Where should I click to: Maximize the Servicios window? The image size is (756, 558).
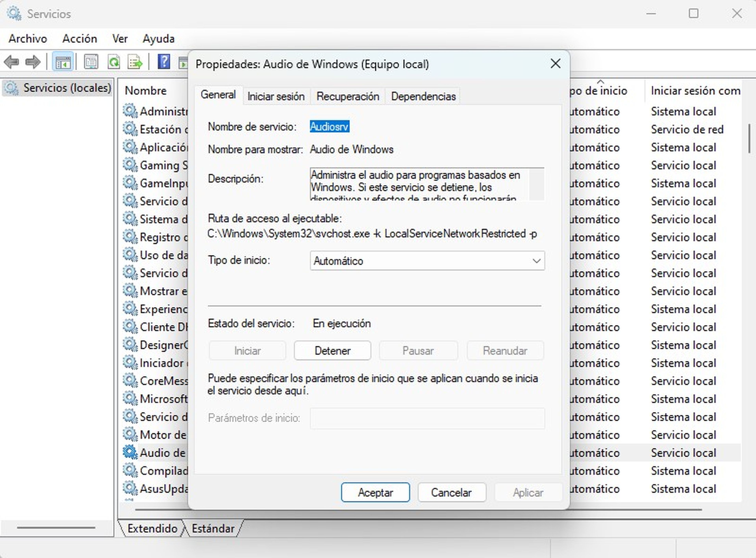point(694,14)
